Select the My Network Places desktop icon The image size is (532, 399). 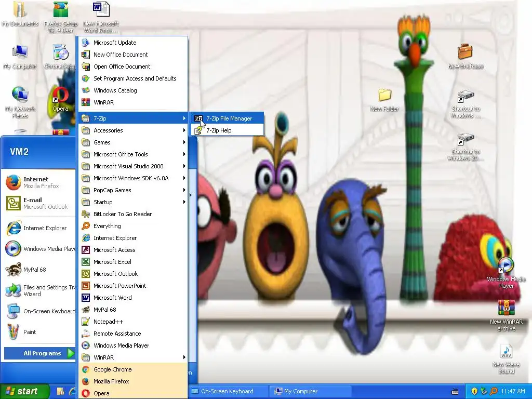(x=20, y=102)
